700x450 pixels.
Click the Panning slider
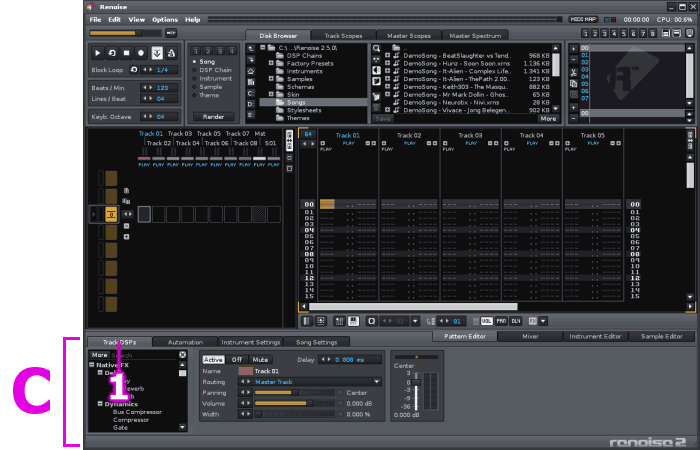(294, 393)
